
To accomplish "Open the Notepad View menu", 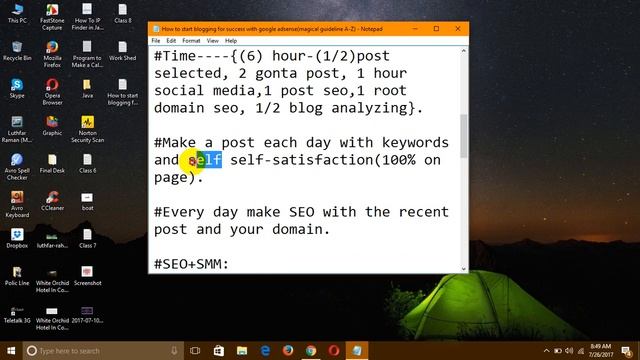I will (x=213, y=41).
